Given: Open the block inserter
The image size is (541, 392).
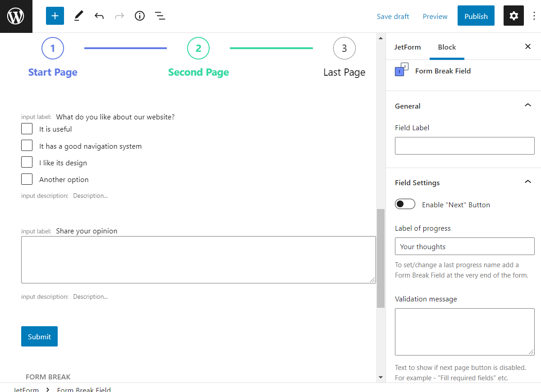Looking at the screenshot, I should coord(55,15).
